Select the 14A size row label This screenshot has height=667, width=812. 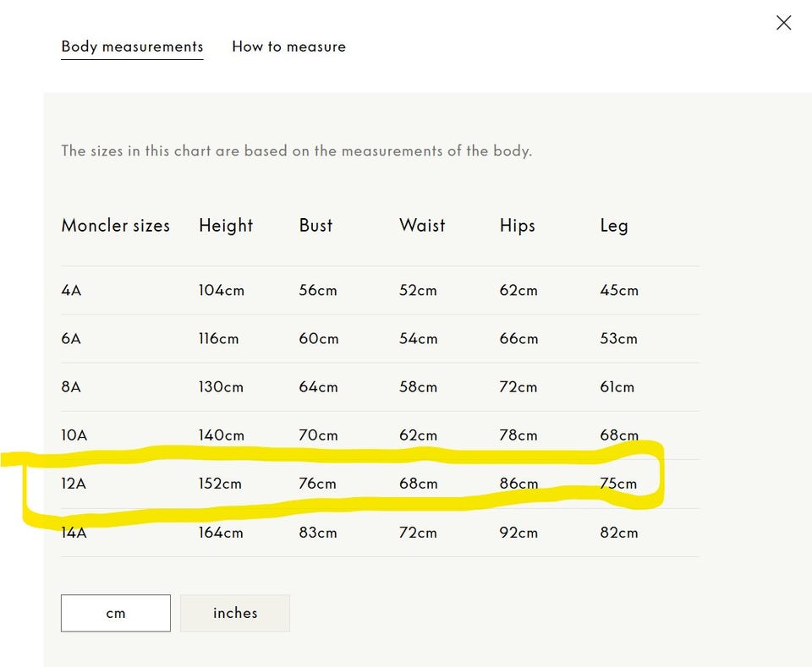tap(74, 533)
